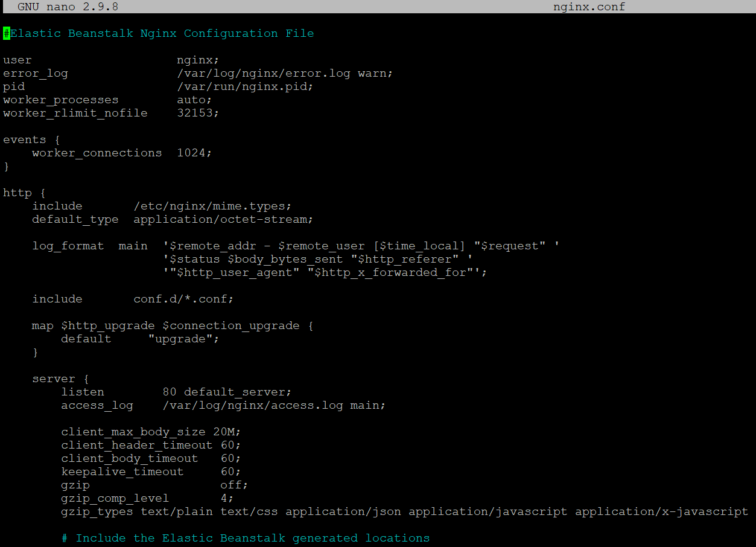The image size is (756, 547).
Task: Click the 'keepalive_timeout' directive
Action: point(122,472)
